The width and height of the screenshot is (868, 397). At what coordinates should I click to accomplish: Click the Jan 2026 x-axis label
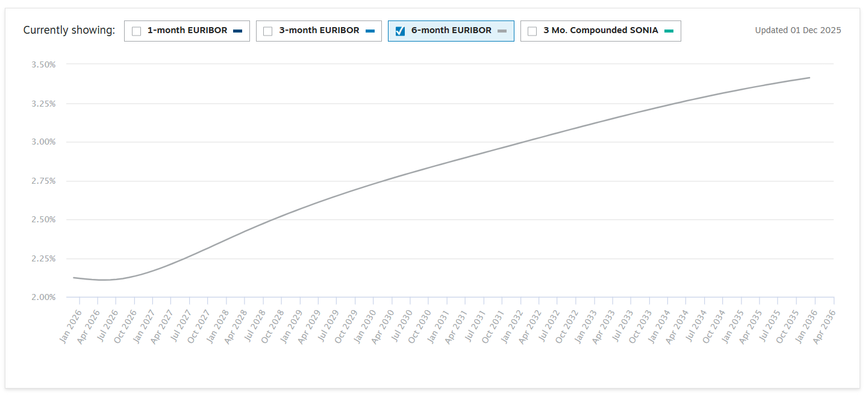[x=70, y=327]
